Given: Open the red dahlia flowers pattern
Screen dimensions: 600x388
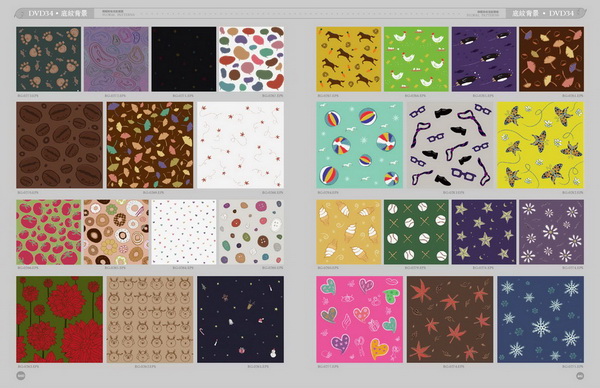Looking at the screenshot, I should point(60,320).
